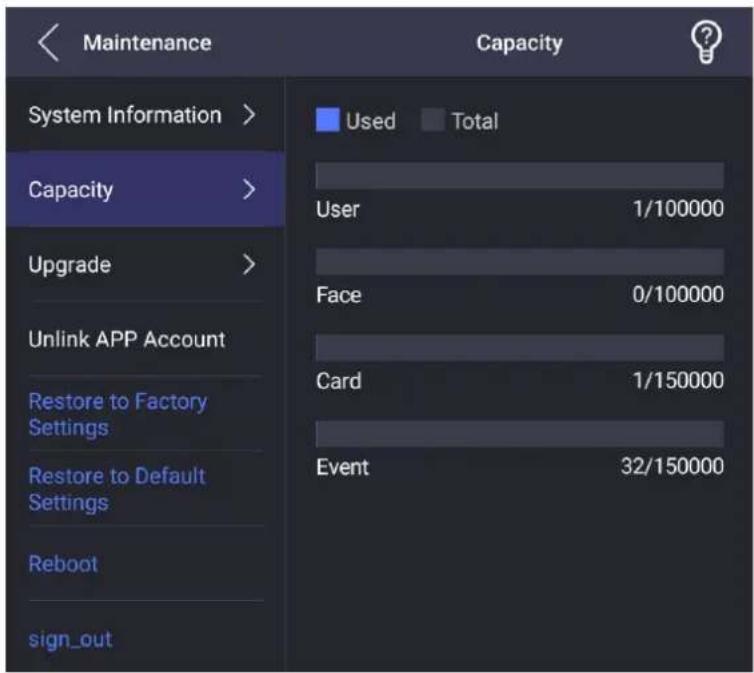Expand System Information chevron arrow
The image size is (754, 673).
coord(249,114)
